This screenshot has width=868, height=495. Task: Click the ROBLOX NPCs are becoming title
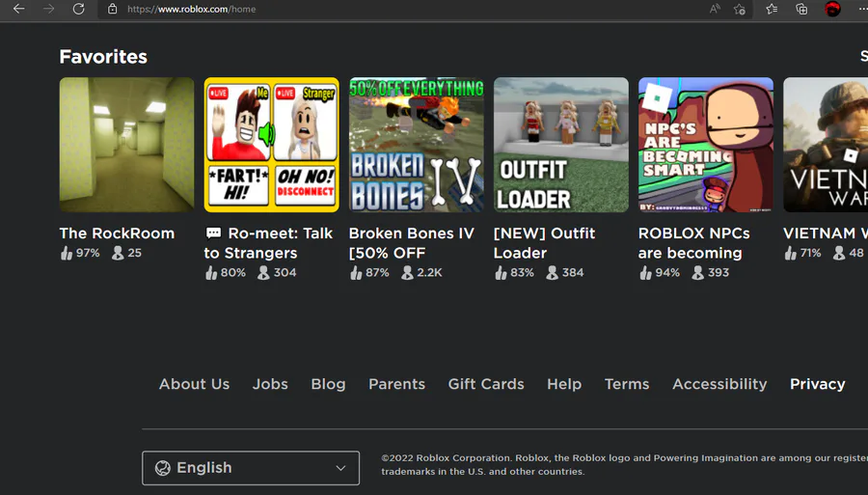(693, 243)
